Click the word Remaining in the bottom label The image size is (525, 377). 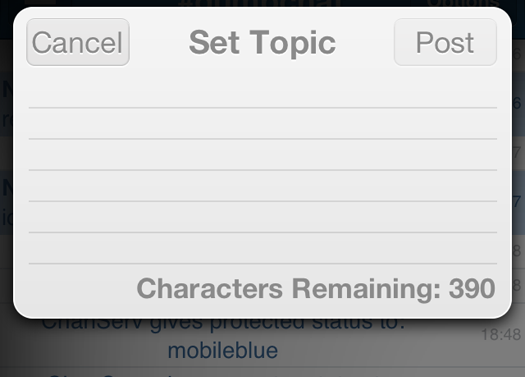pos(366,290)
